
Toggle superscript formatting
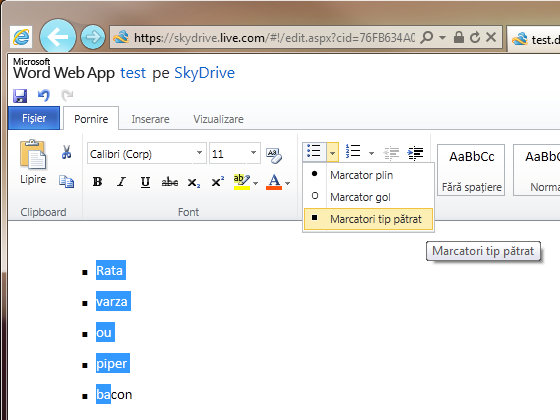218,182
